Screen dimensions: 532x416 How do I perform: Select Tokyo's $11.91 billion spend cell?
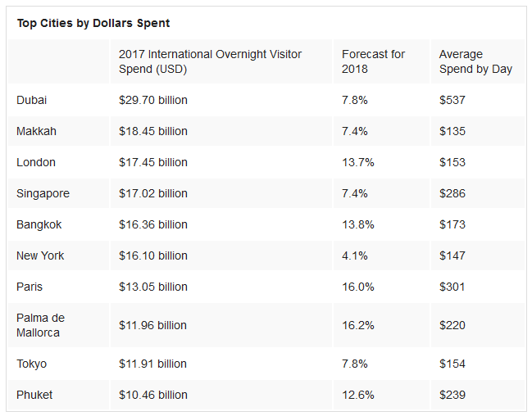click(153, 364)
